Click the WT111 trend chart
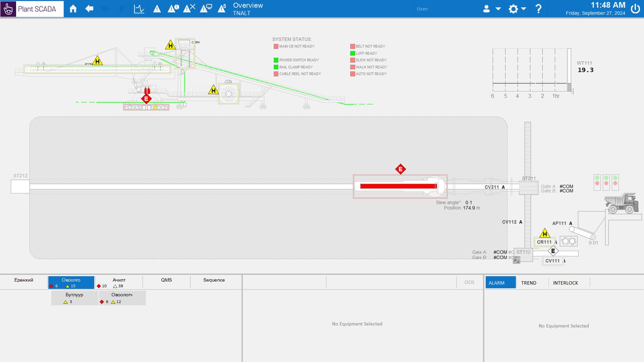Image resolution: width=644 pixels, height=362 pixels. click(x=532, y=70)
